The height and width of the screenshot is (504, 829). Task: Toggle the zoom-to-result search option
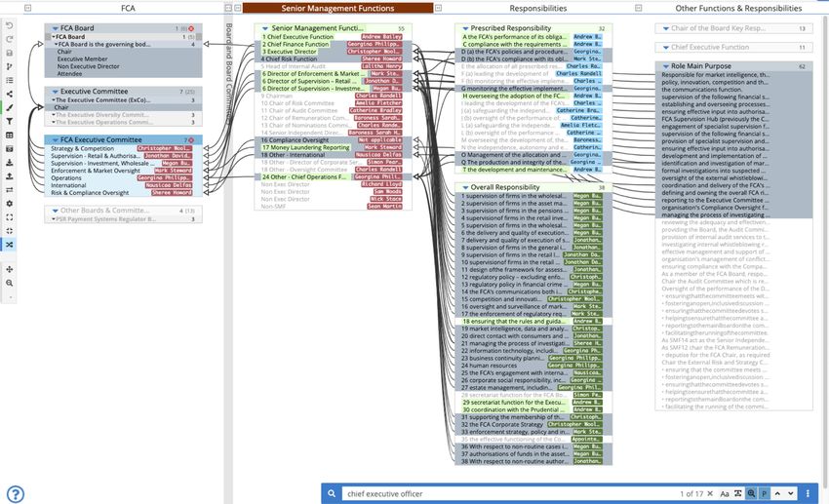click(x=751, y=494)
